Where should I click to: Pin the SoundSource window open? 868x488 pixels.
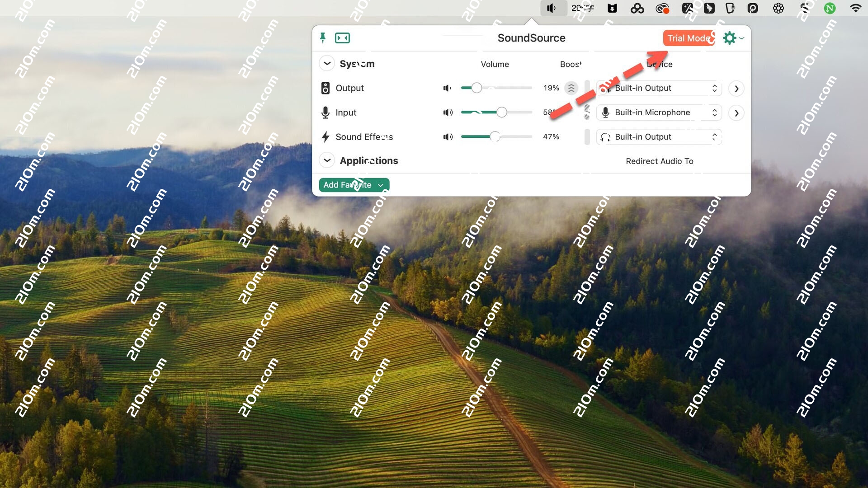click(323, 38)
